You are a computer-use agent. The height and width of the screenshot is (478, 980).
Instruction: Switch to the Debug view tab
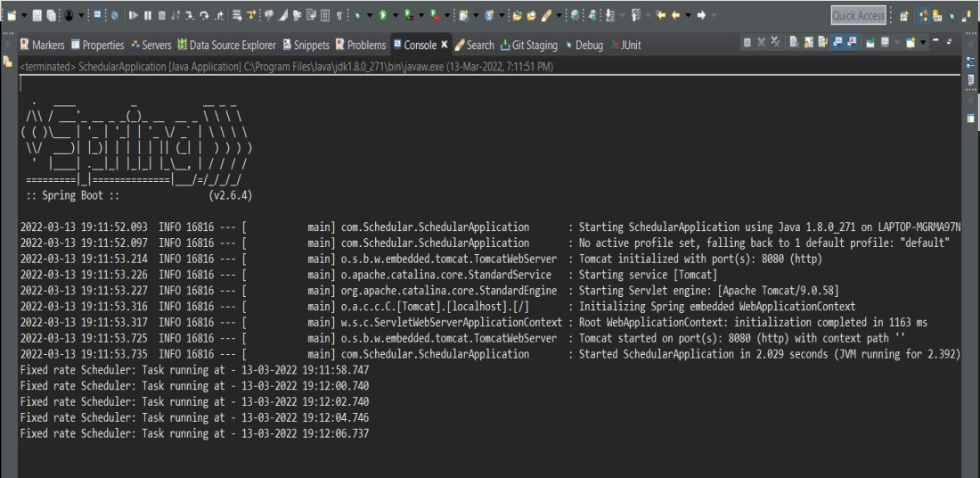(584, 45)
